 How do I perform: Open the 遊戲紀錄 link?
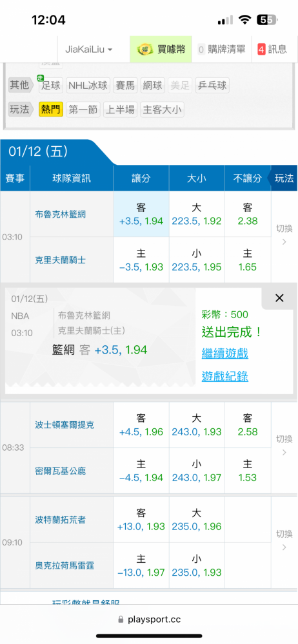[224, 376]
